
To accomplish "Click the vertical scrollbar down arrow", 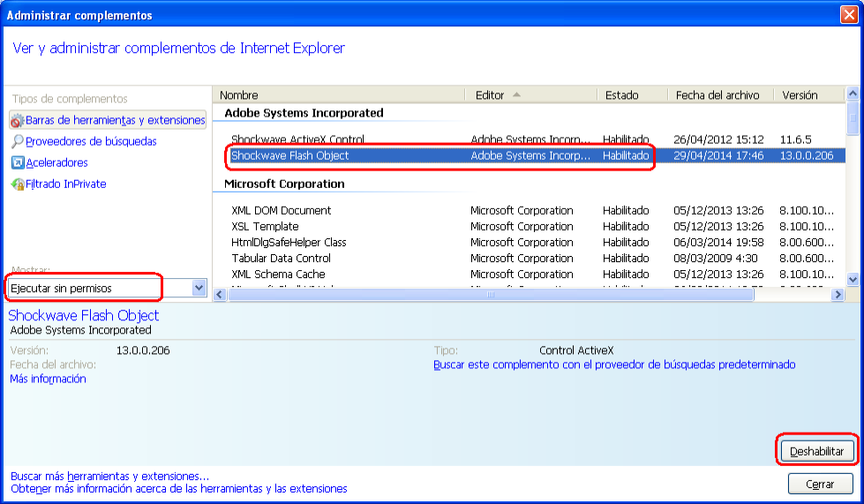I will tap(853, 279).
